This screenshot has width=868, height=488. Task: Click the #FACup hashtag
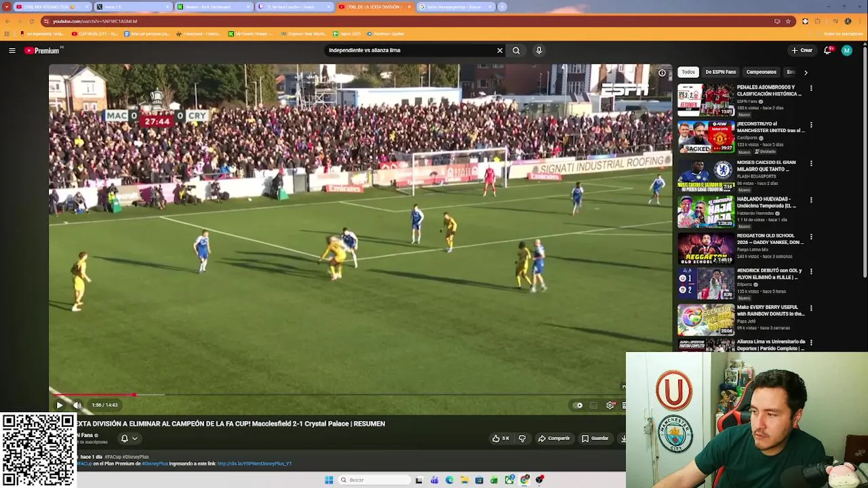tap(113, 457)
